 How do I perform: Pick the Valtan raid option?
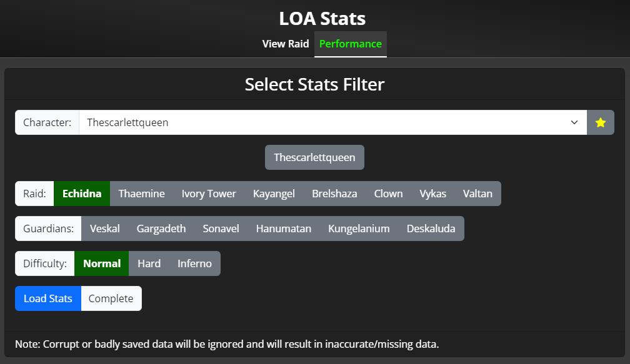[477, 194]
